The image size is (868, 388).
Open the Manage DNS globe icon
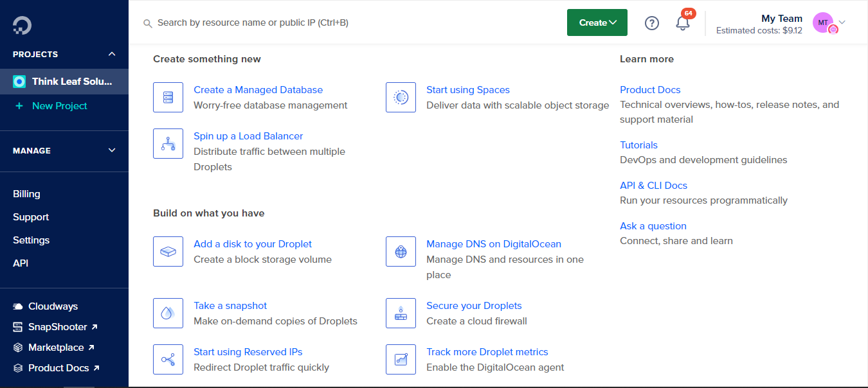(401, 252)
